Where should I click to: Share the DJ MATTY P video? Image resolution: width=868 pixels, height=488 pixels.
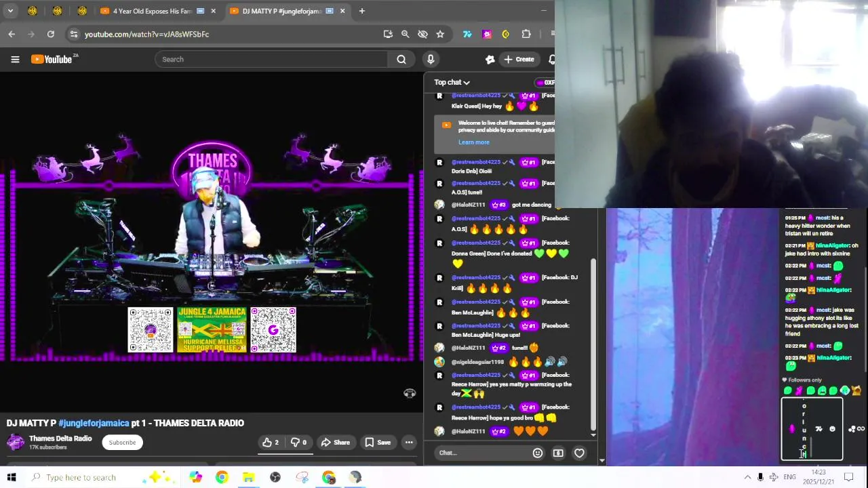click(x=336, y=443)
